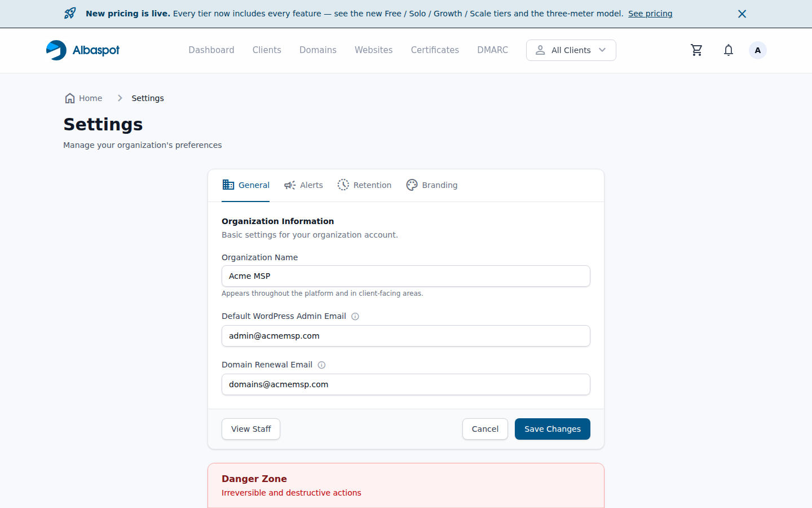Click the 'Irreversible and destructive actions' text
Screen dimensions: 812x508
click(292, 493)
